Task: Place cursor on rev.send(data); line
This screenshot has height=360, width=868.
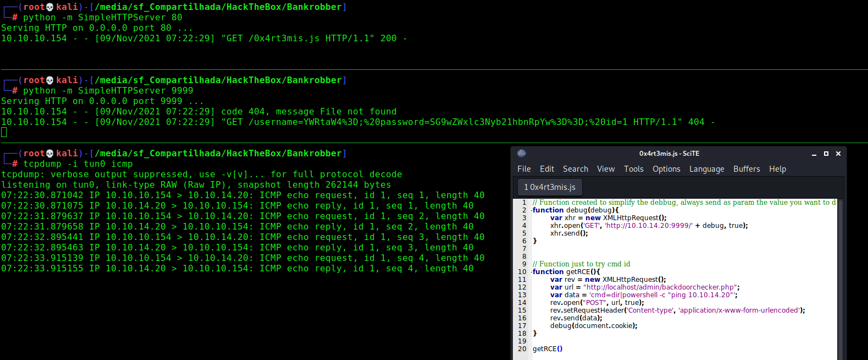Action: (x=576, y=318)
